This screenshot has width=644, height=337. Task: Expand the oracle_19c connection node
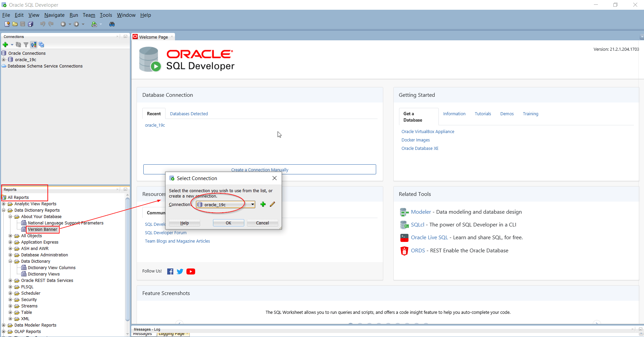click(3, 59)
